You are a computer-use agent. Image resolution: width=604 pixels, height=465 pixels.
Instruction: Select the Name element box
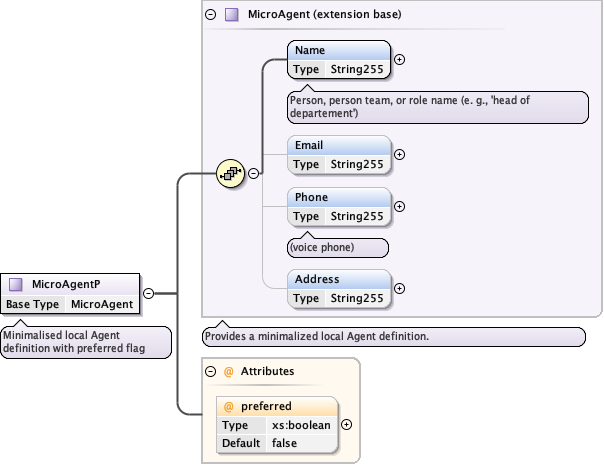[338, 50]
